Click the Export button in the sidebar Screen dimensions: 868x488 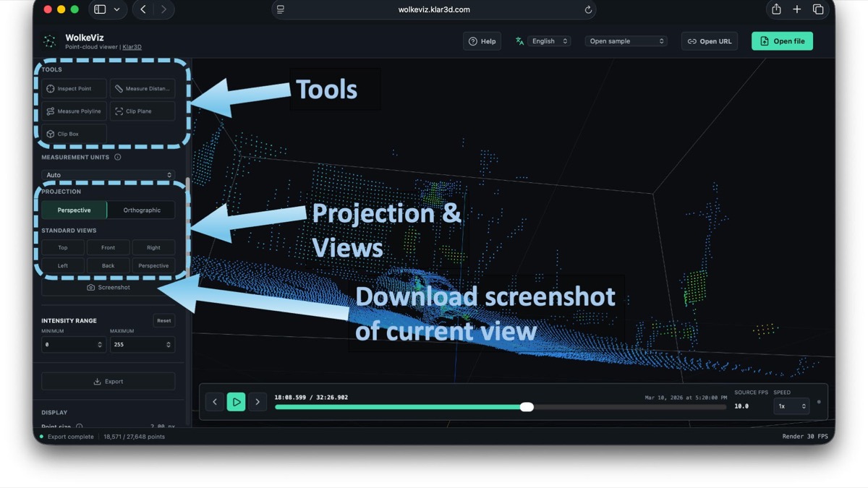(x=109, y=381)
